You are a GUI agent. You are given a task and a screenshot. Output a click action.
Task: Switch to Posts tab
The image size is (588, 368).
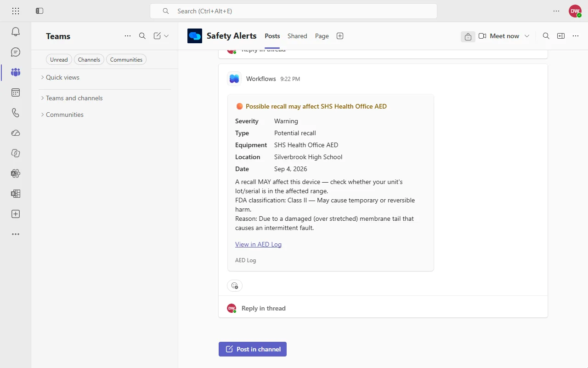pyautogui.click(x=272, y=36)
